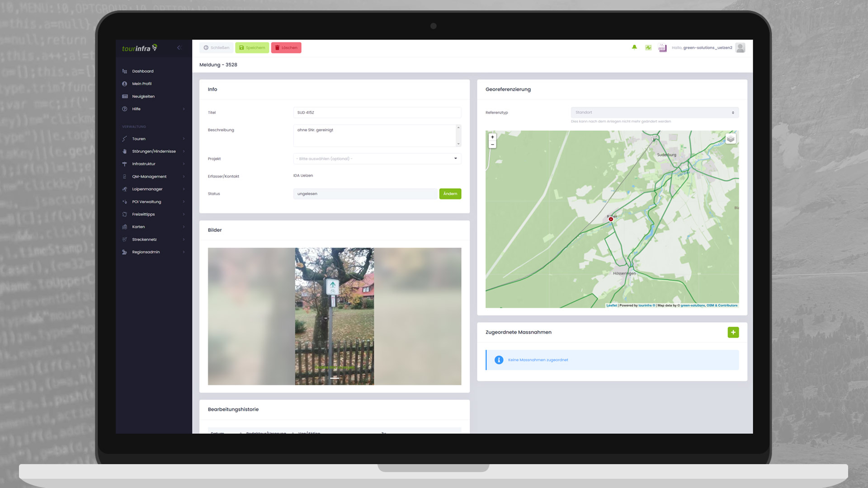
Task: Click the Streckennetz icon
Action: click(x=125, y=239)
